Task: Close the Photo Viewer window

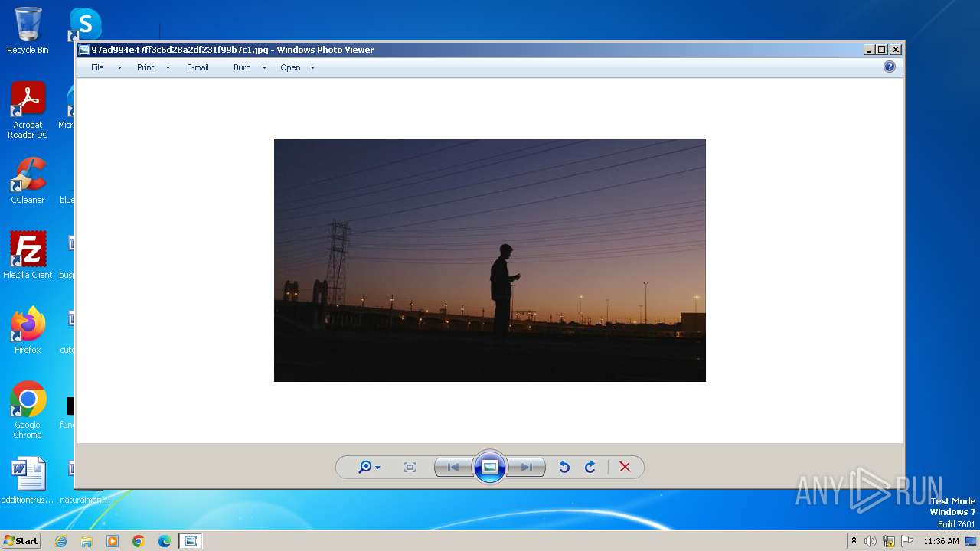Action: click(896, 50)
